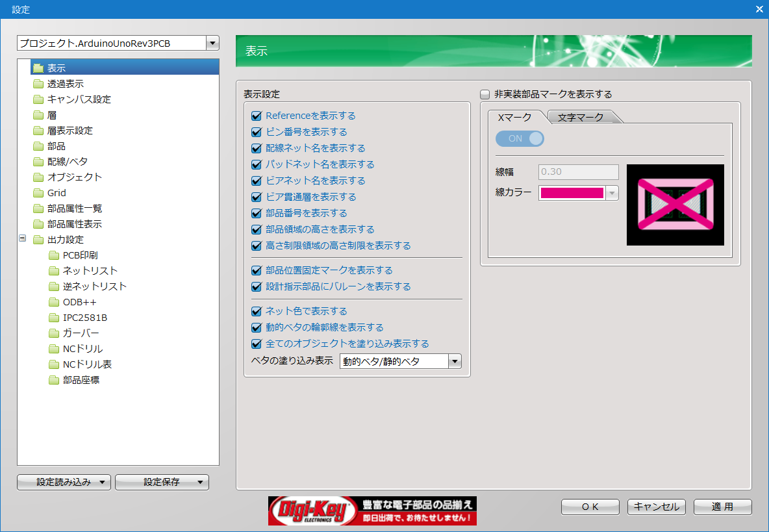
Task: Click the Digi-Key advertisement banner
Action: click(x=372, y=511)
